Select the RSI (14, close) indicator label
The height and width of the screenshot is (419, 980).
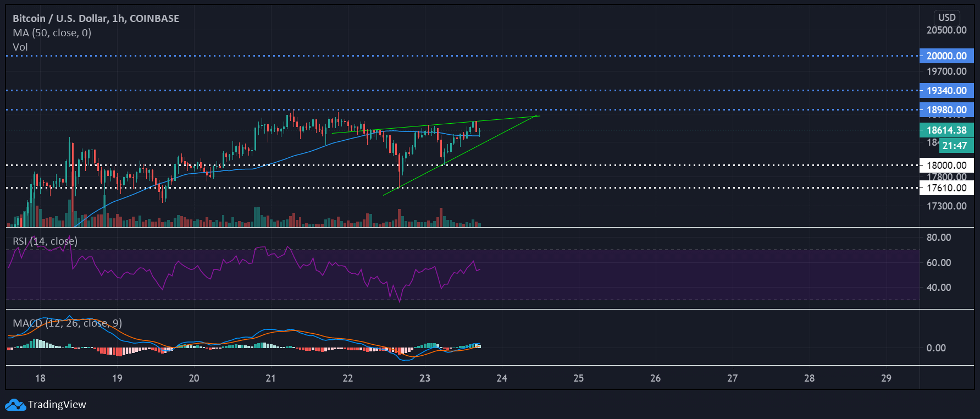(45, 241)
